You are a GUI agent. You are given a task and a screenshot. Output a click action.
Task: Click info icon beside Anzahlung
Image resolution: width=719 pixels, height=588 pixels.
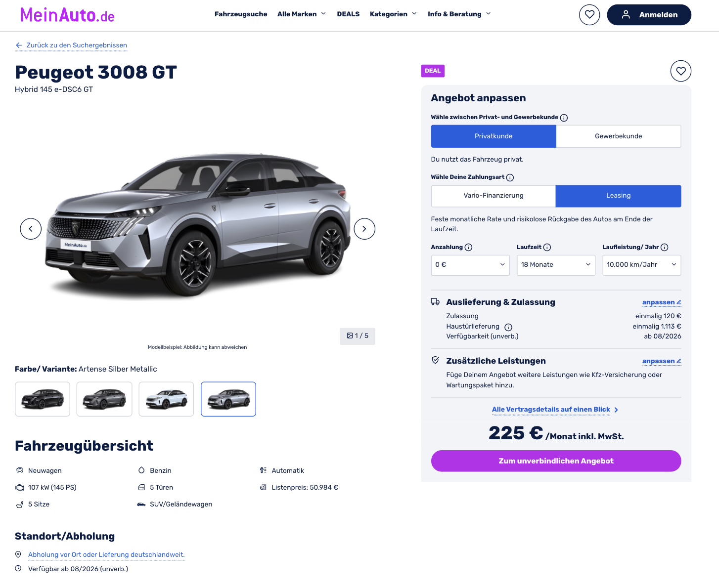(x=469, y=248)
